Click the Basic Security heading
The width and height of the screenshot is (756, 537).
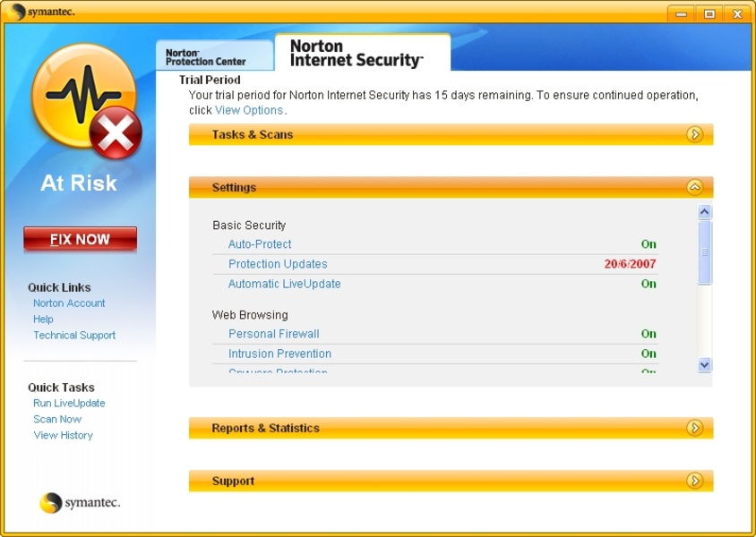[x=249, y=226]
